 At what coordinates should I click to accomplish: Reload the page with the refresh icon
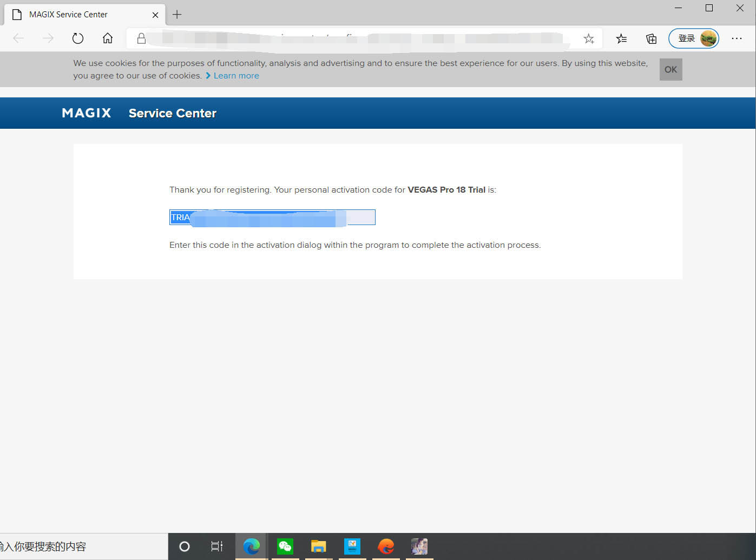[x=78, y=38]
